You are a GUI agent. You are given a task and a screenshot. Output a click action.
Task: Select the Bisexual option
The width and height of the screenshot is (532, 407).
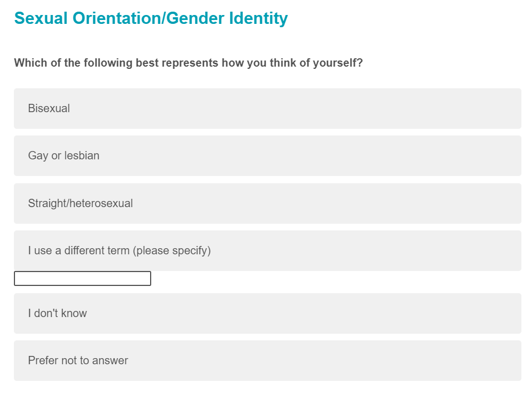pos(267,108)
